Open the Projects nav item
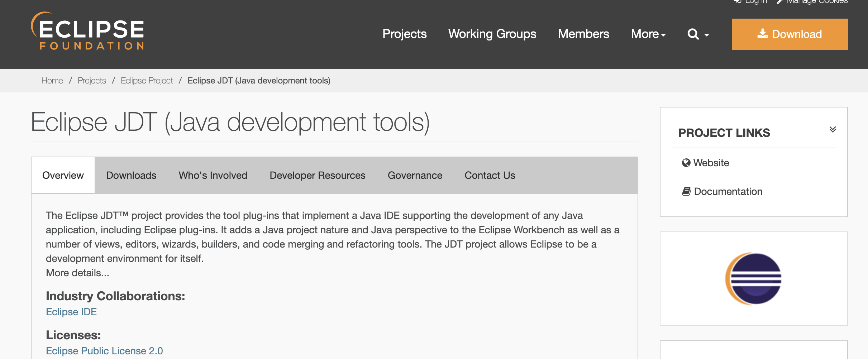This screenshot has width=868, height=359. (x=405, y=34)
